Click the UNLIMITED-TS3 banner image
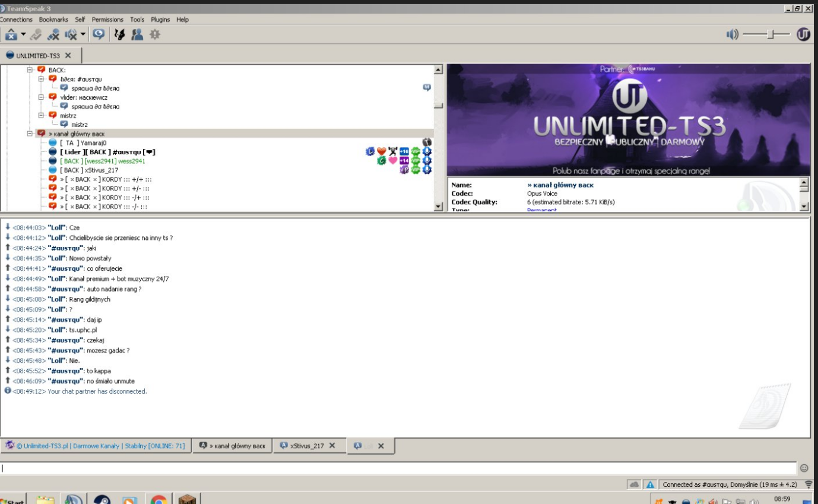 [628, 120]
